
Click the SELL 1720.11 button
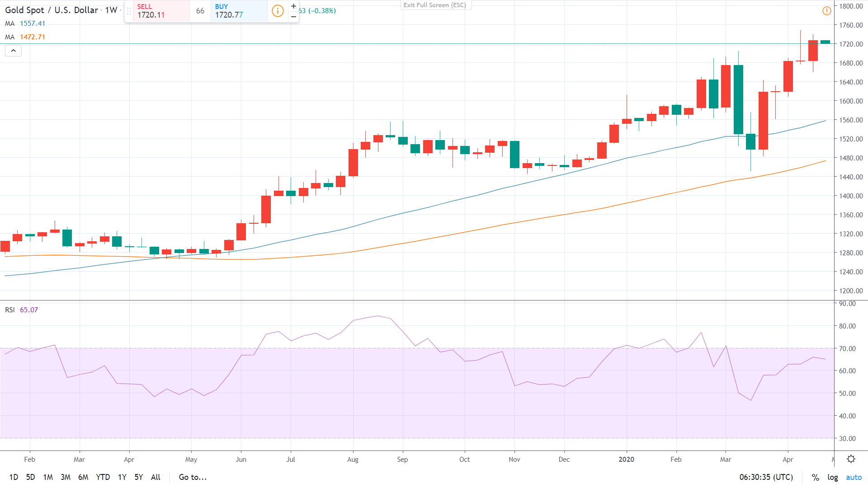tap(161, 11)
